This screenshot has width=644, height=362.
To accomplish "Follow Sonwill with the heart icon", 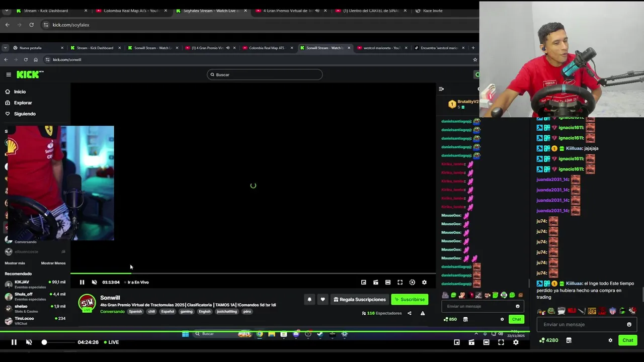I will pos(323,299).
